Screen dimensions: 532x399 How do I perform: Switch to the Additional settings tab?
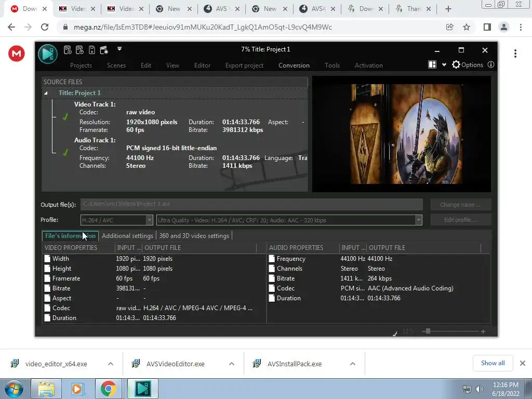pyautogui.click(x=127, y=236)
